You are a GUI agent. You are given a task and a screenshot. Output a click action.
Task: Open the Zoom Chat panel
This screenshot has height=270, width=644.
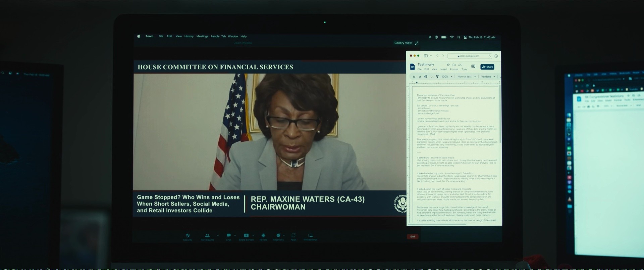pyautogui.click(x=228, y=236)
